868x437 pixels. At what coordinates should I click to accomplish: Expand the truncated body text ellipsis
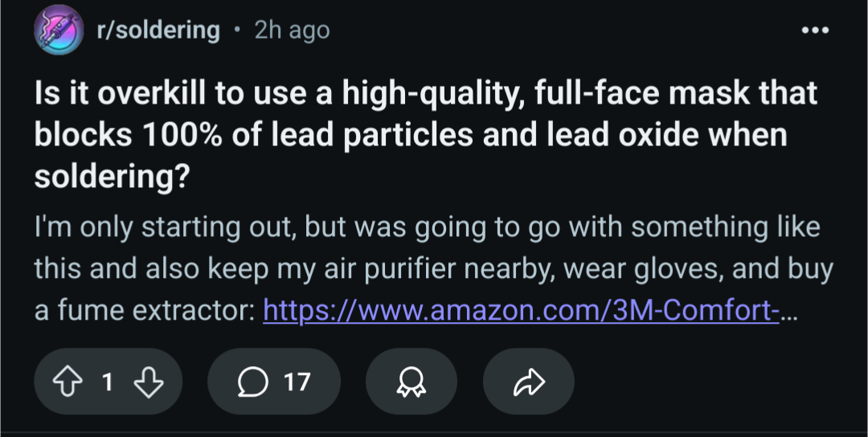point(790,311)
